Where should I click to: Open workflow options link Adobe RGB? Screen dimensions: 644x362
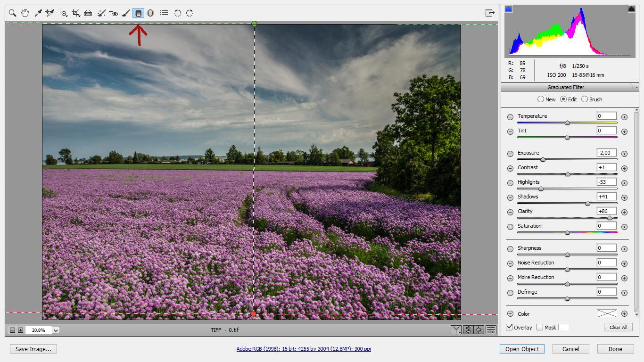pos(304,349)
